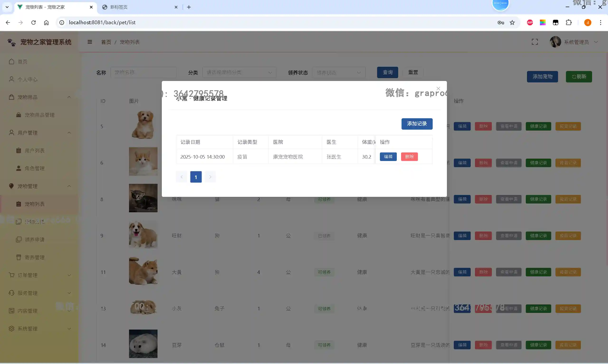Viewport: 608px width, 364px height.
Task: Open the password key icon
Action: click(501, 23)
